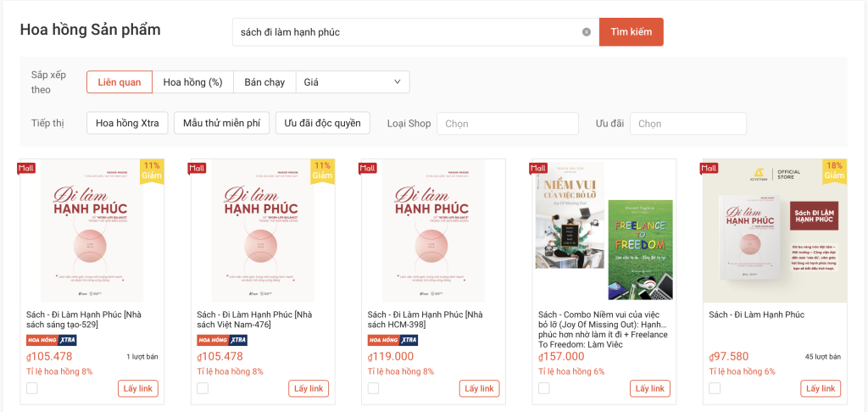Focus the search box containing sách đi làm hạnh phúc
This screenshot has height=412, width=868.
point(415,32)
